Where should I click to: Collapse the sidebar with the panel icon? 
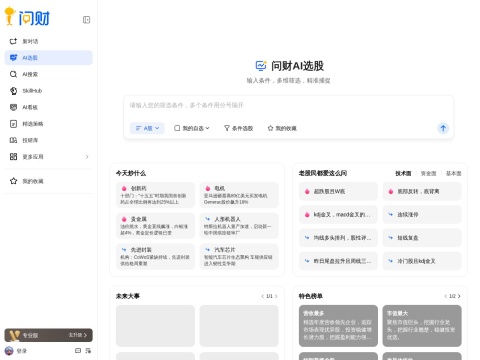point(86,20)
